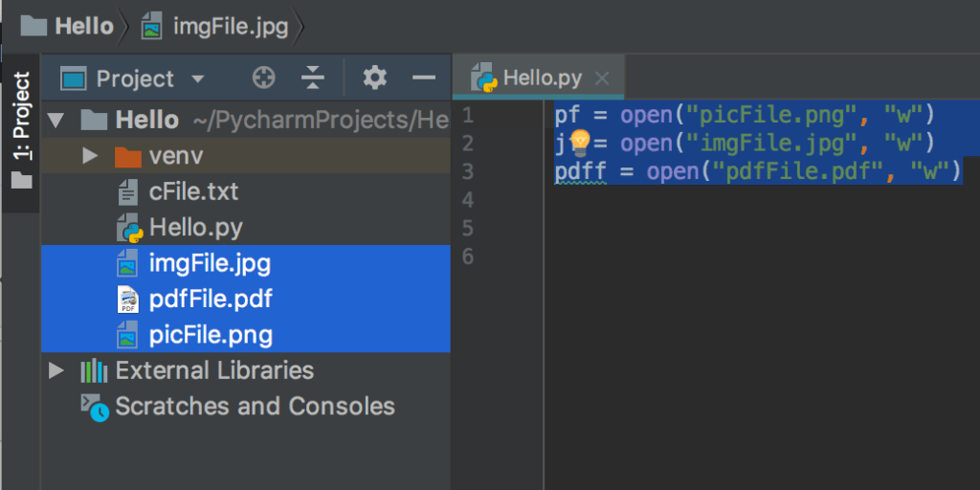The width and height of the screenshot is (980, 490).
Task: Click the locate/scroll-from-source target icon
Action: pyautogui.click(x=263, y=78)
